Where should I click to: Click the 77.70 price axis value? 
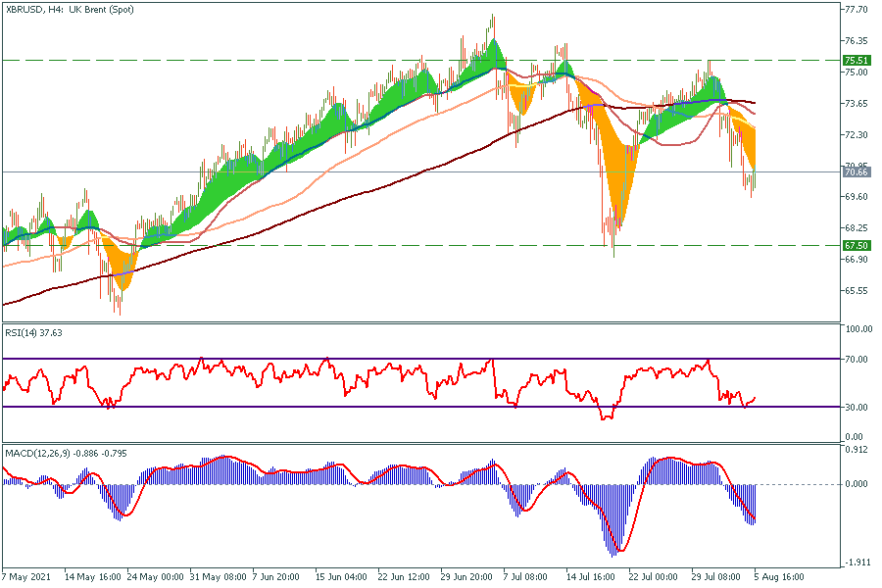856,10
